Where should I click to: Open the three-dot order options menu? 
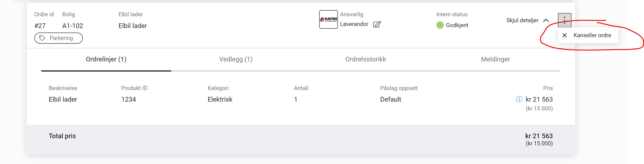point(565,20)
